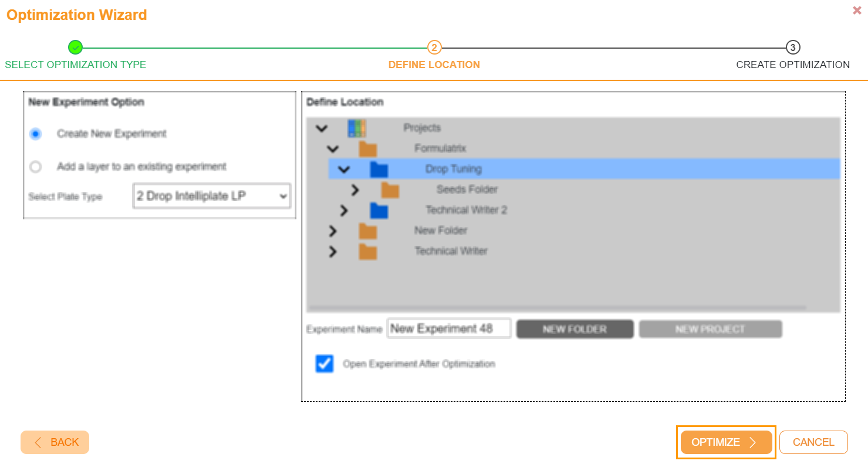The image size is (868, 464).
Task: Select the Formulatrix tree row text
Action: pos(440,149)
